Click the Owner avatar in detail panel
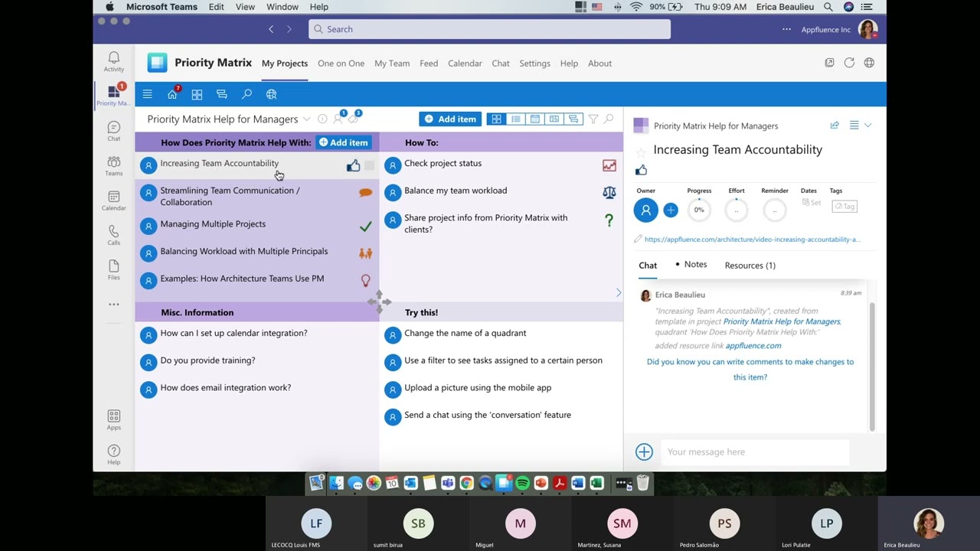The height and width of the screenshot is (551, 980). [645, 210]
